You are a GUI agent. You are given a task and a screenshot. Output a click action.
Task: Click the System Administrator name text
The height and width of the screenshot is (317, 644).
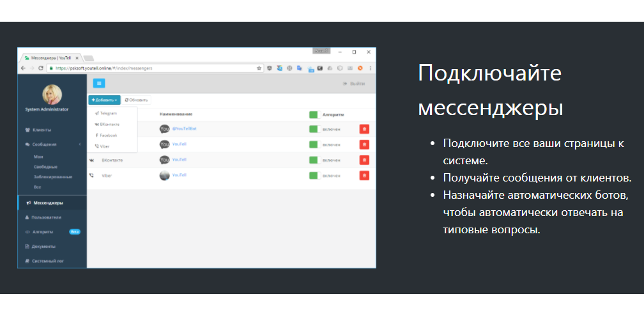pyautogui.click(x=47, y=110)
